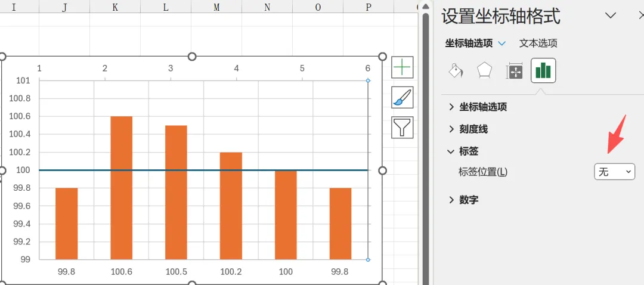This screenshot has height=285, width=644.
Task: Select Size & Properties icon
Action: tap(514, 72)
